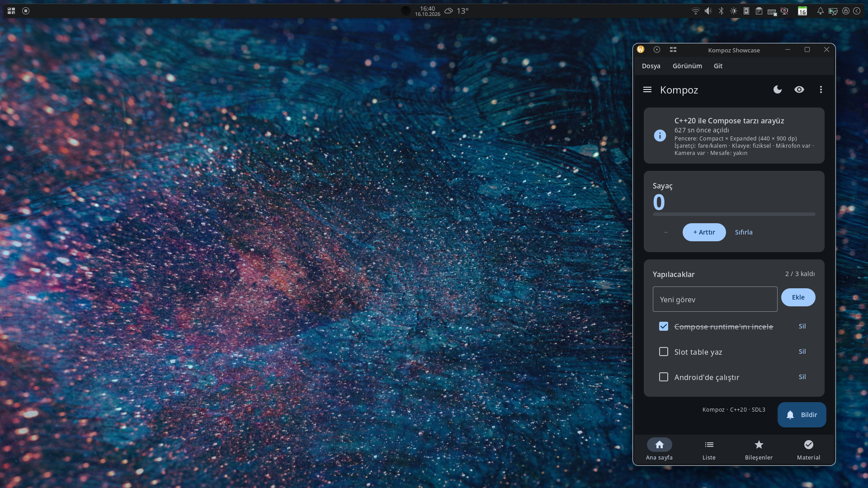Click the orange W app icon in title bar
This screenshot has height=488, width=868.
(x=641, y=50)
